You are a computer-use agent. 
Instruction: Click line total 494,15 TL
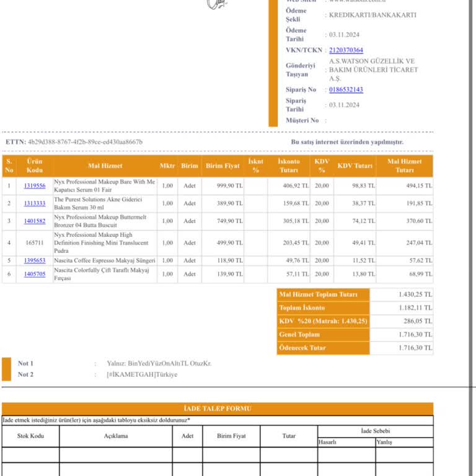coord(419,186)
